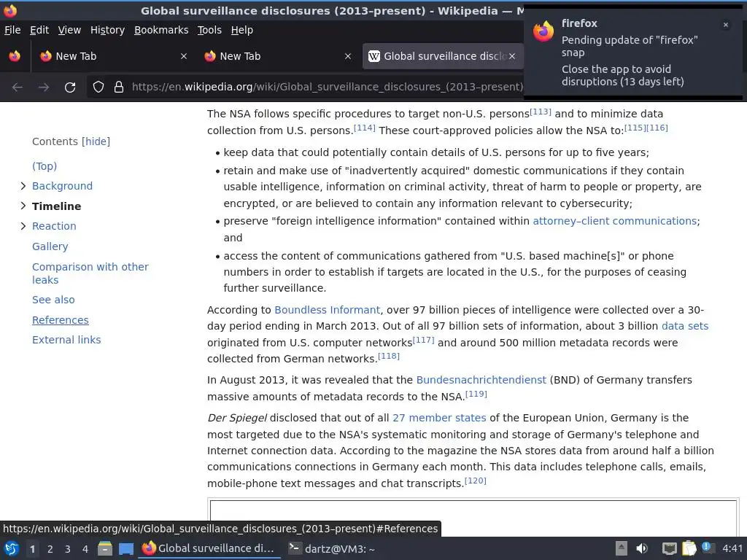
Task: Open tracking protection shield icon
Action: coord(98,87)
